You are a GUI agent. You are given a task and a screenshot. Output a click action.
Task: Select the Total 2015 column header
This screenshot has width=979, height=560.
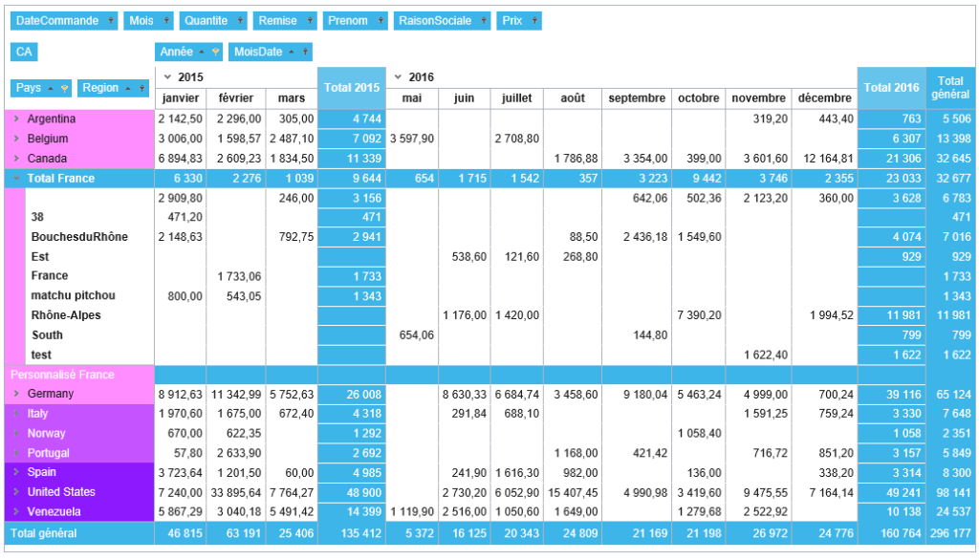pos(352,88)
